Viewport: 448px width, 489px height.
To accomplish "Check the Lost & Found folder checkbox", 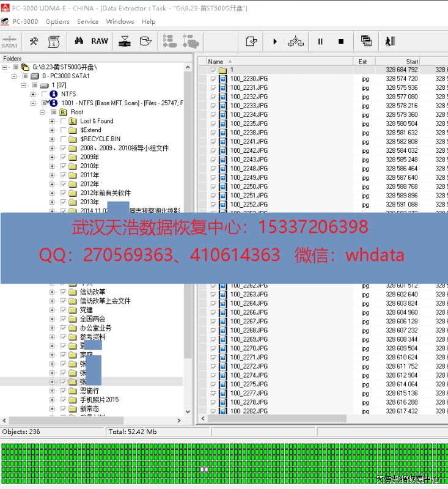I will pos(64,121).
